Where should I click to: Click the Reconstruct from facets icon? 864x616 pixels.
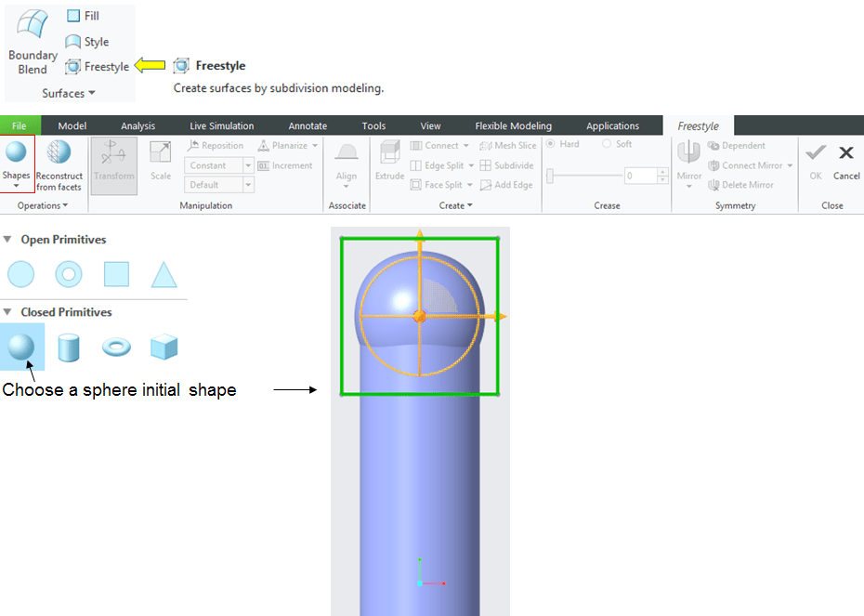click(59, 154)
